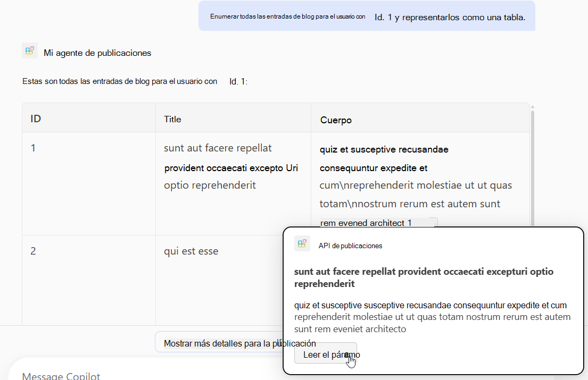Select the Title column header

coord(172,119)
